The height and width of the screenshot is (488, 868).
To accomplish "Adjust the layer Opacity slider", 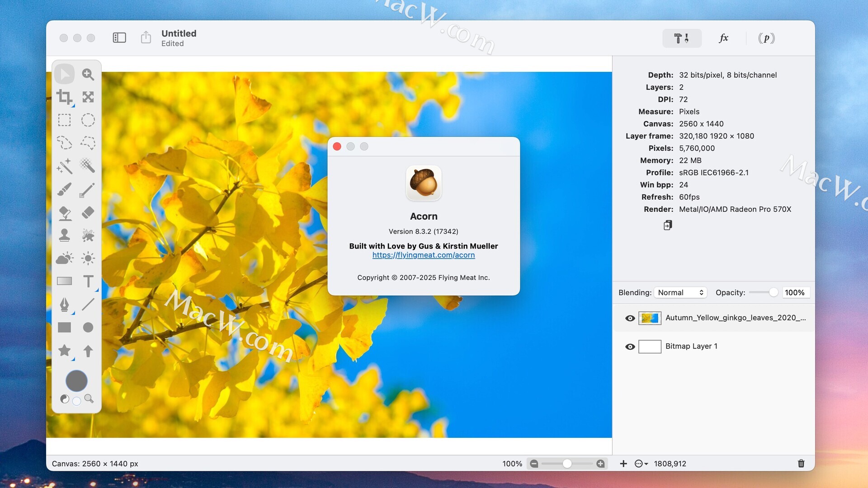I will pyautogui.click(x=773, y=292).
